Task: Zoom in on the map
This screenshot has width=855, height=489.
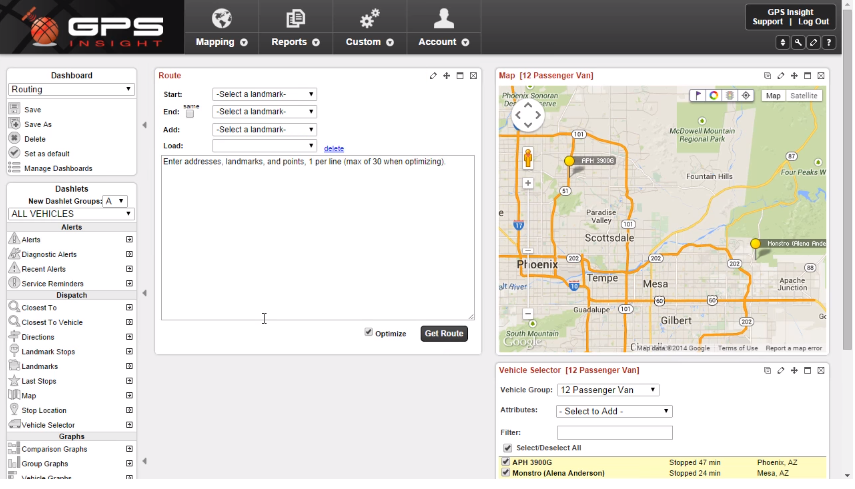Action: click(x=528, y=183)
